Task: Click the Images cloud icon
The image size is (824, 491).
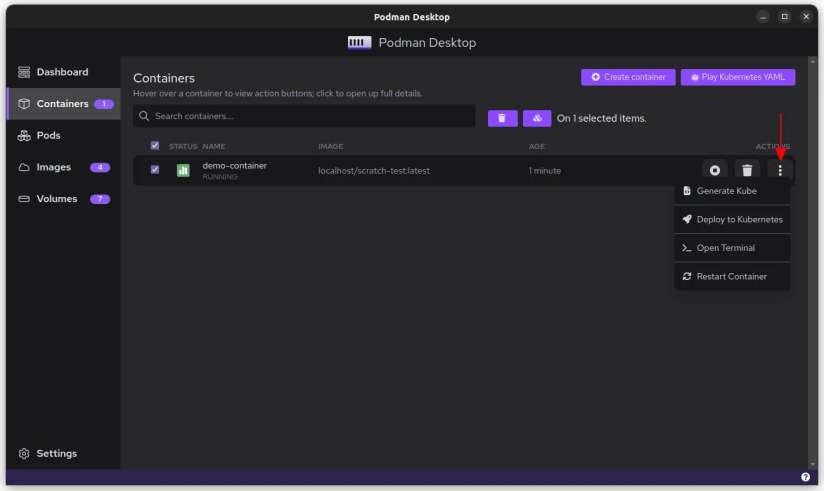Action: [24, 167]
